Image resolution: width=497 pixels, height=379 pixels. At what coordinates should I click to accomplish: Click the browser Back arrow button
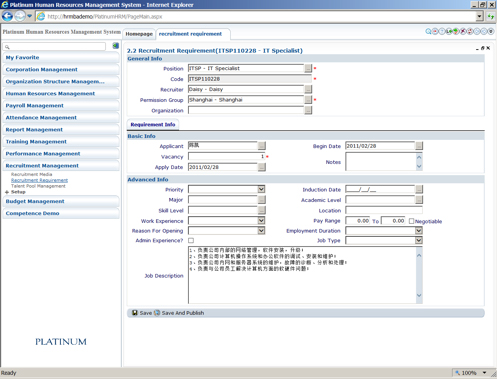7,16
